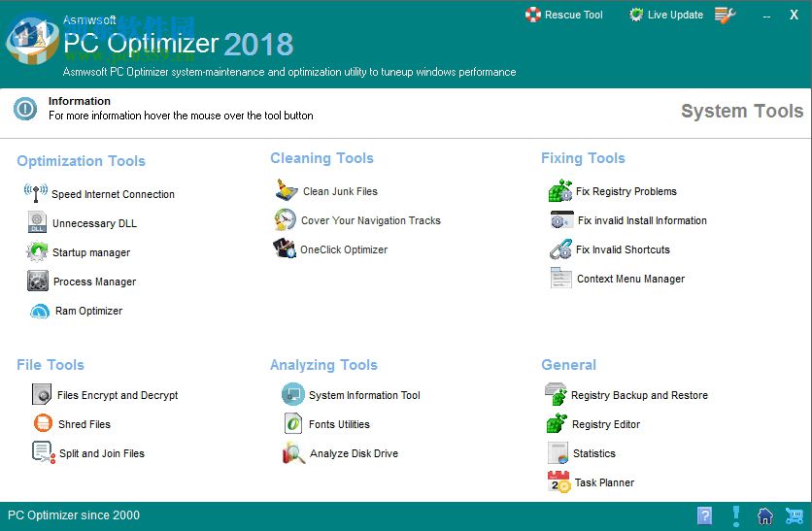Launch OneClick Optimizer text link
Screen dimensions: 812x531
(344, 249)
